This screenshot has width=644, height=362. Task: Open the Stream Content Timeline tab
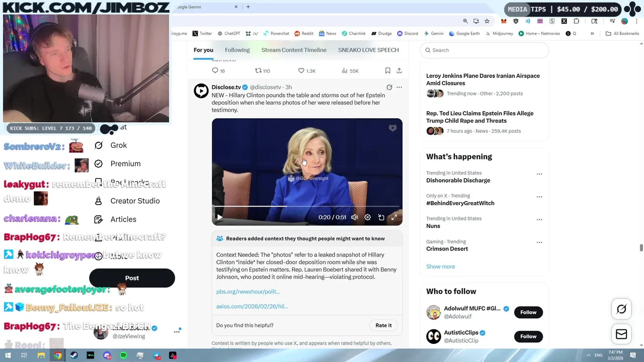tap(294, 50)
